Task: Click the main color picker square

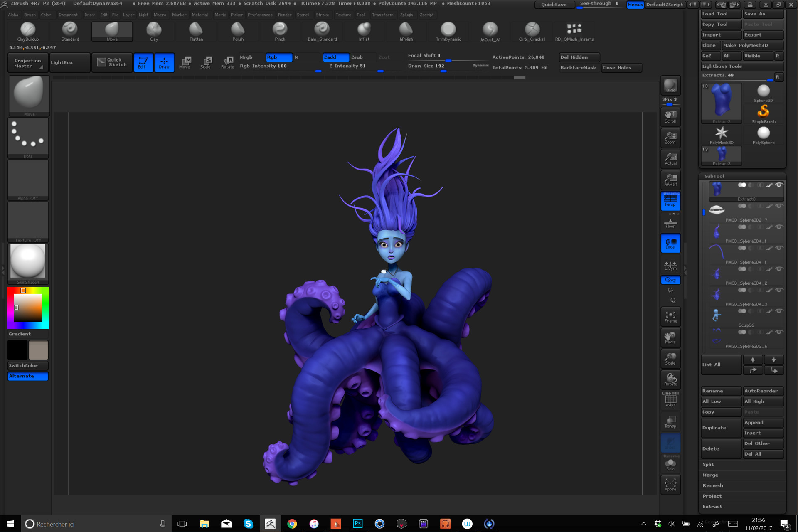Action: (28, 308)
